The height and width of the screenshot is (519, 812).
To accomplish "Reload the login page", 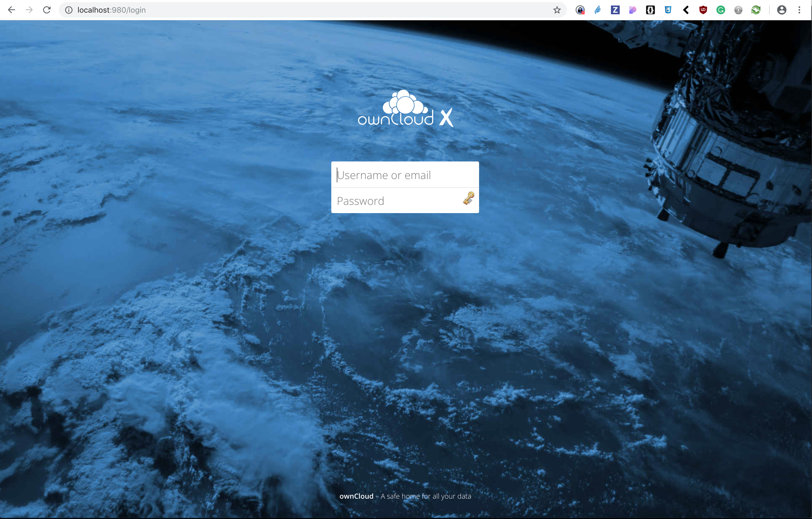I will click(47, 10).
